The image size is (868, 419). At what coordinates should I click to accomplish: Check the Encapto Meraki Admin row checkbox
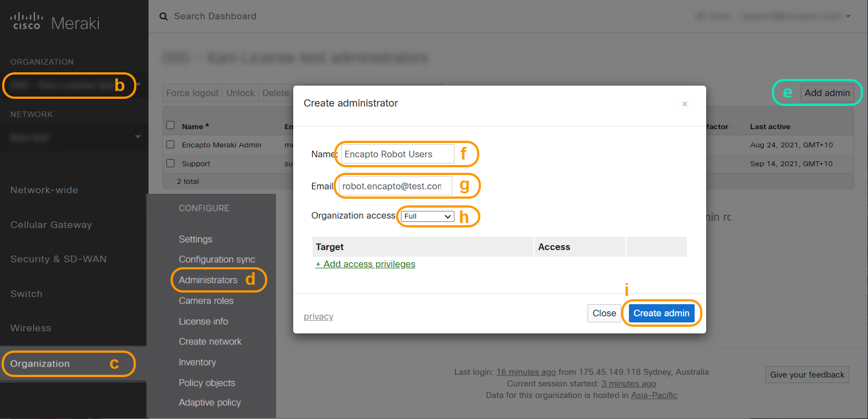pyautogui.click(x=171, y=145)
